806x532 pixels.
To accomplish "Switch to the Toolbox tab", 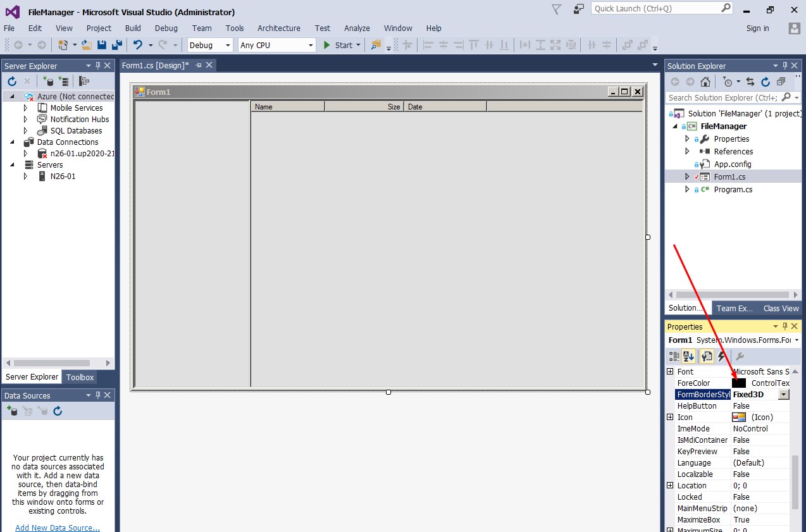I will [80, 377].
